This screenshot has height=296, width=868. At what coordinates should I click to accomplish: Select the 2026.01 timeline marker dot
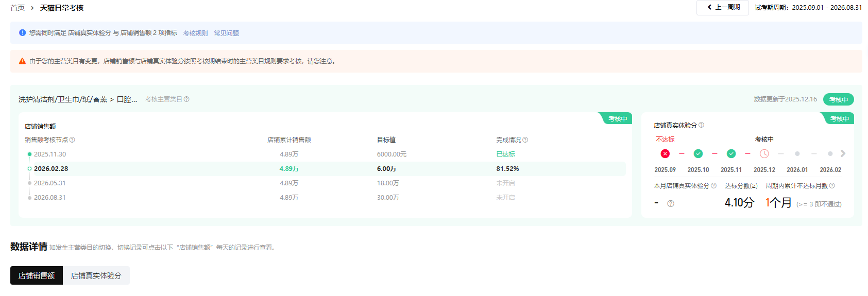coord(797,154)
